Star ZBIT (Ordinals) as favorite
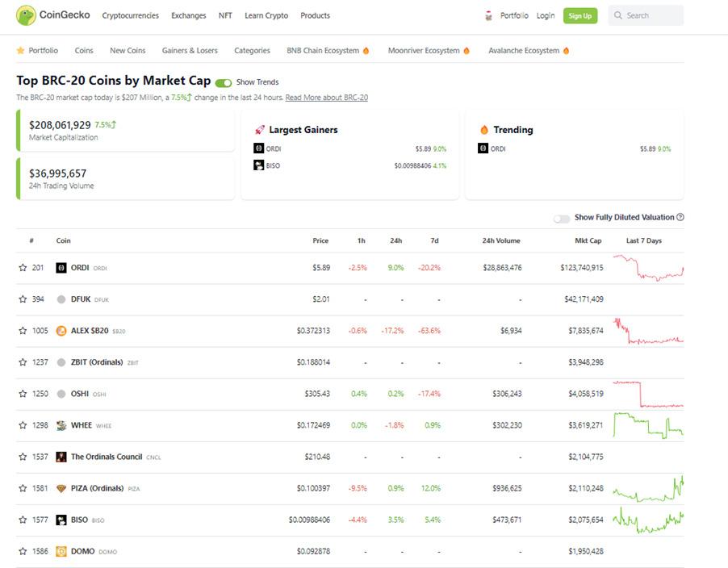728x568 pixels. pyautogui.click(x=23, y=362)
